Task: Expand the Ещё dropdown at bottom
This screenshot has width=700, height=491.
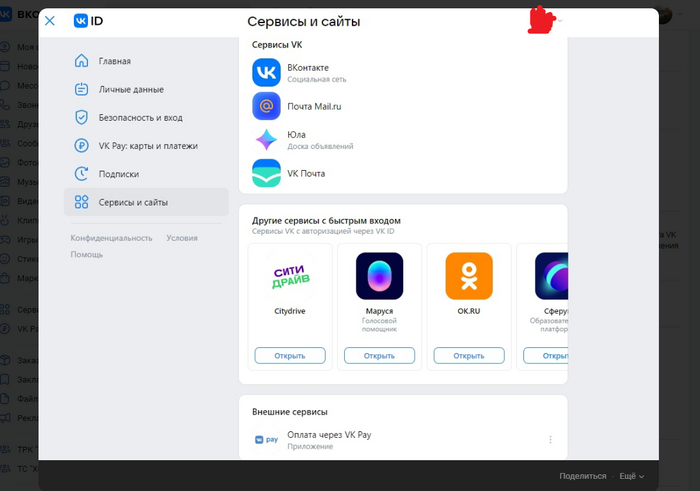Action: 632,476
